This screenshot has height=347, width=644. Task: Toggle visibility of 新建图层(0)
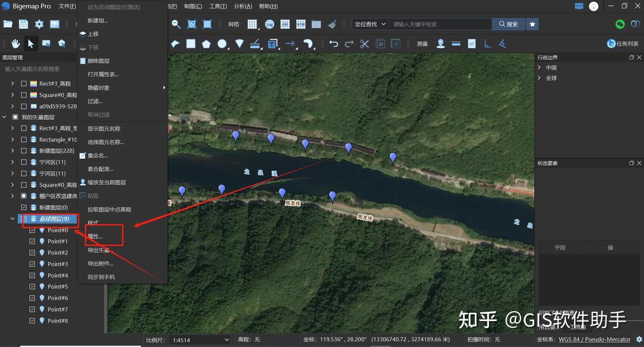[23, 207]
